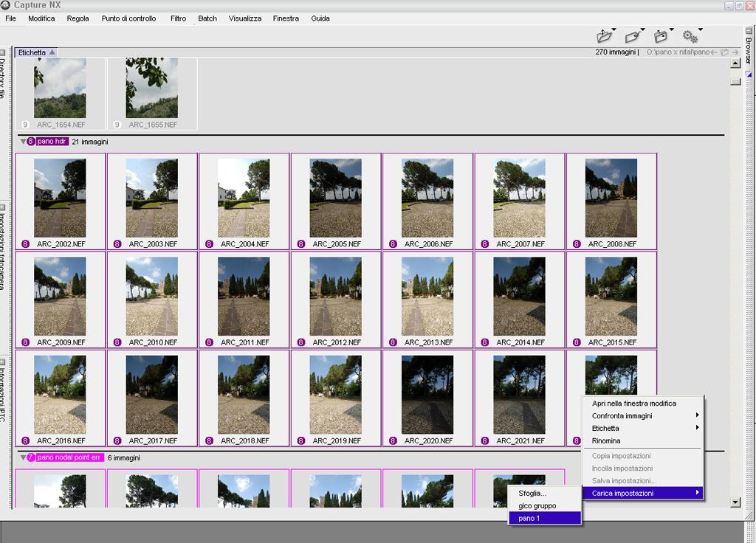This screenshot has width=756, height=543.
Task: Choose gico gruppo settings preset
Action: point(545,506)
